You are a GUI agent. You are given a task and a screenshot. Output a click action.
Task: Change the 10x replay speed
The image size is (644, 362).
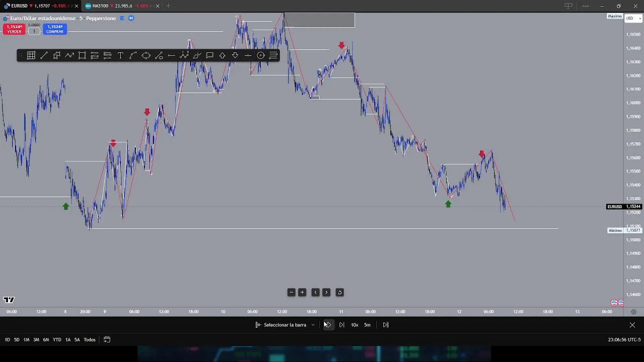(355, 325)
